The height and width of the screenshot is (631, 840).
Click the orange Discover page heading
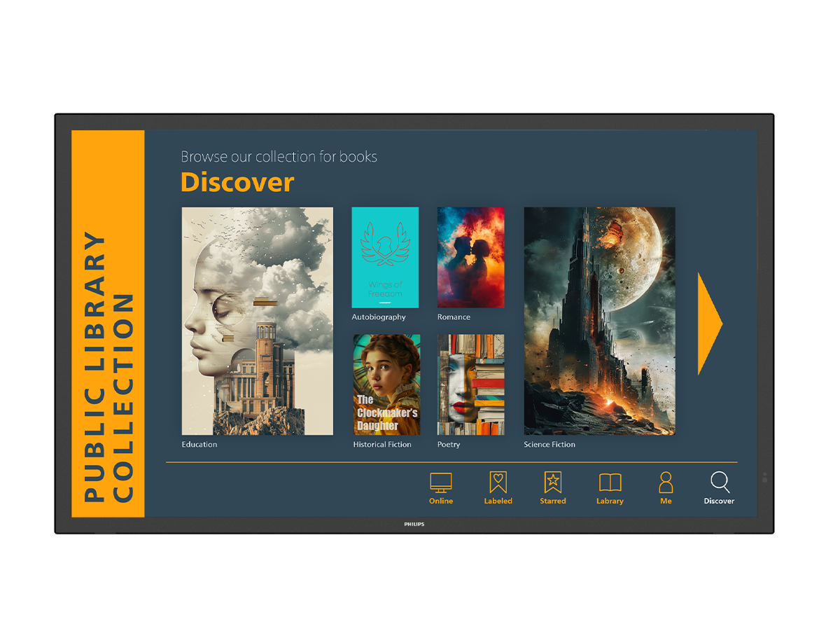(237, 183)
